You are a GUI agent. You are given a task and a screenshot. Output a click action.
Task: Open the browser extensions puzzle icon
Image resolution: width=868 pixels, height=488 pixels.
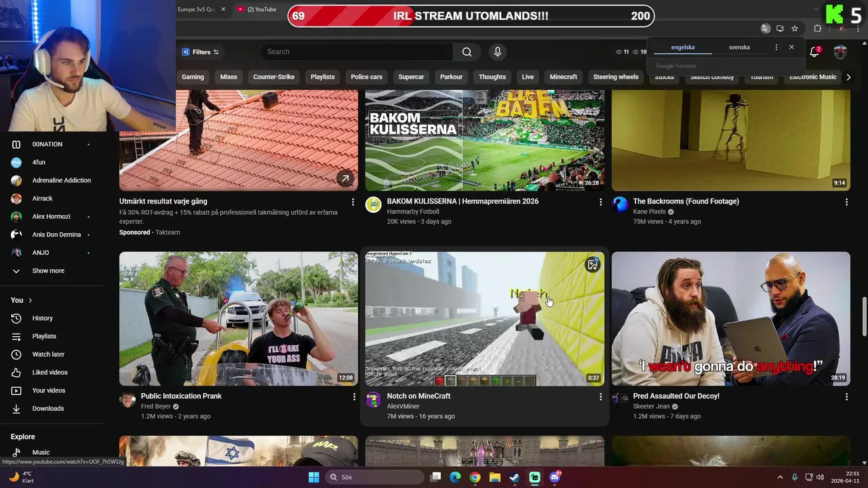(817, 28)
